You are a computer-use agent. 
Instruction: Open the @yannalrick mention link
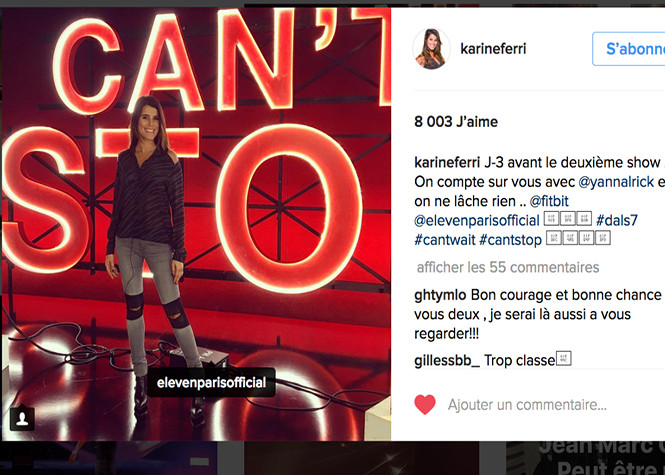coord(616,182)
